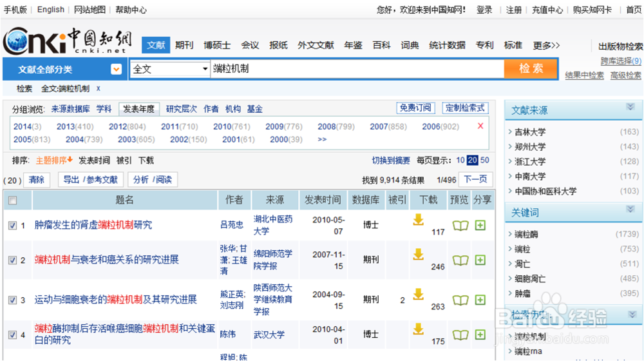This screenshot has width=644, height=361.
Task: Close the year grouping with red X
Action: 480,126
